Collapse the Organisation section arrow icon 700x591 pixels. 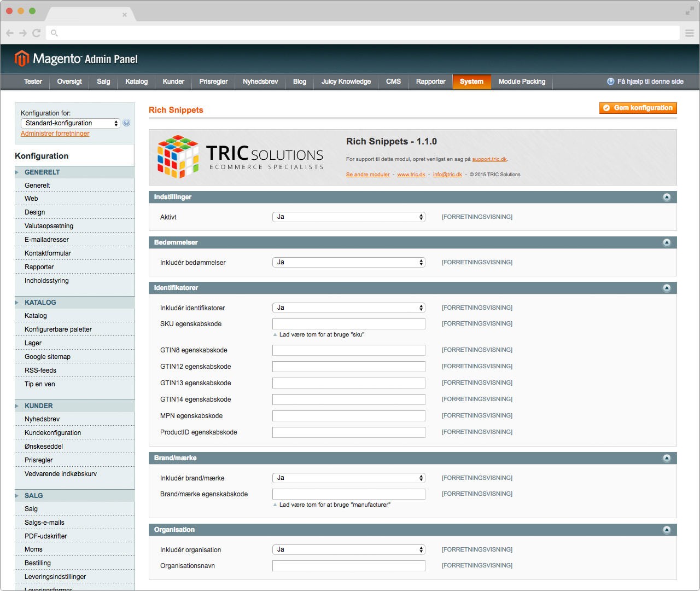[667, 530]
